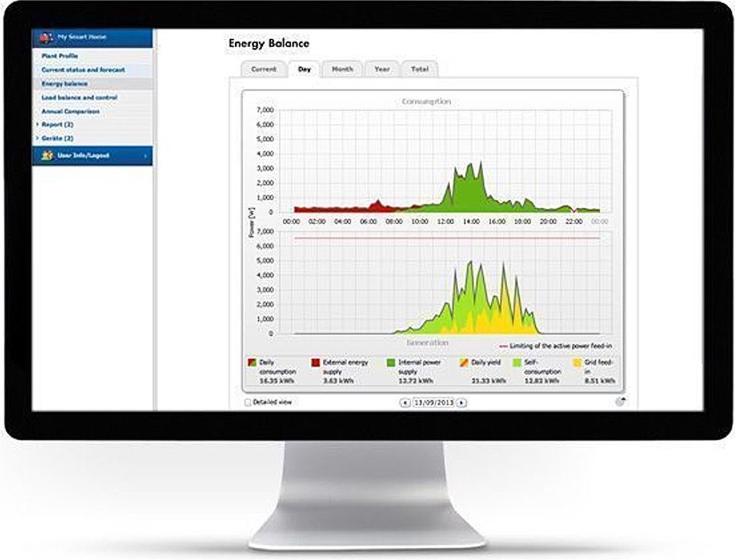This screenshot has height=560, width=735.
Task: Click the User Info/Logout user icon
Action: coord(47,155)
